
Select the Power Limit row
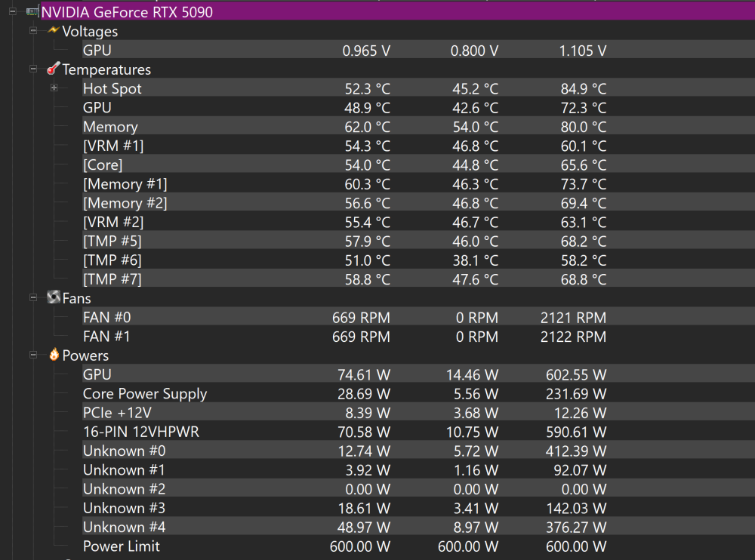418,546
